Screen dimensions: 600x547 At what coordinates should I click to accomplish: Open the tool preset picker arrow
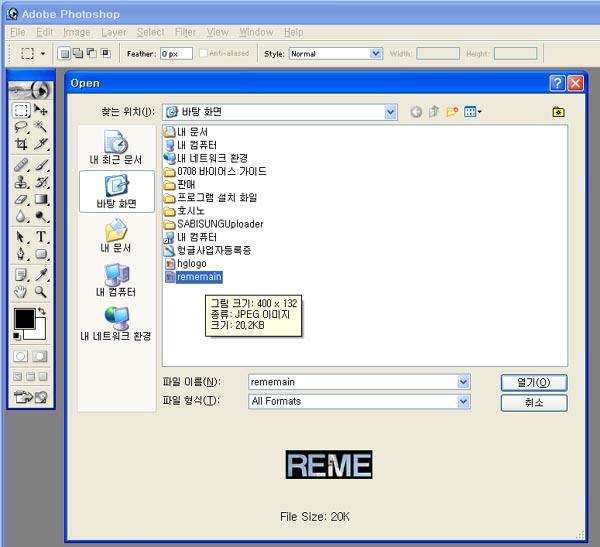pos(43,53)
